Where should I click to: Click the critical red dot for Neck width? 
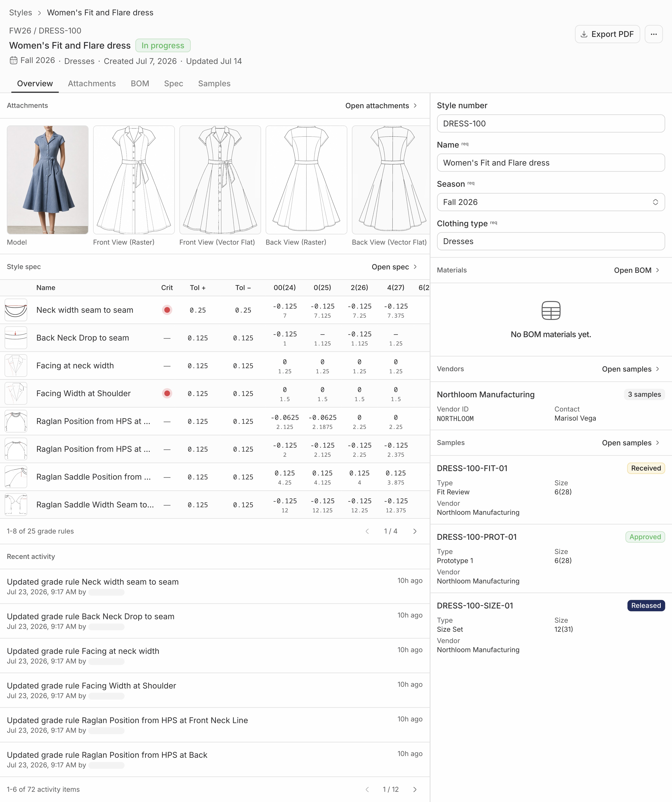(167, 310)
